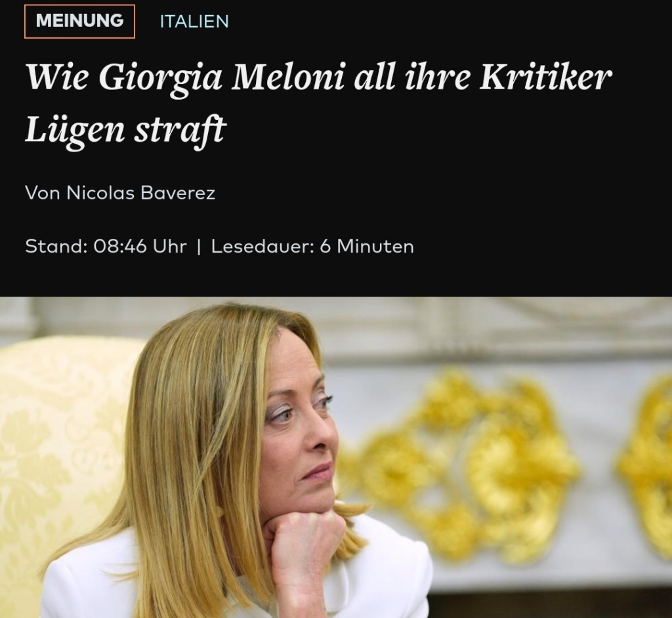Open the ITALIEN topic link
Image resolution: width=672 pixels, height=618 pixels.
point(194,22)
